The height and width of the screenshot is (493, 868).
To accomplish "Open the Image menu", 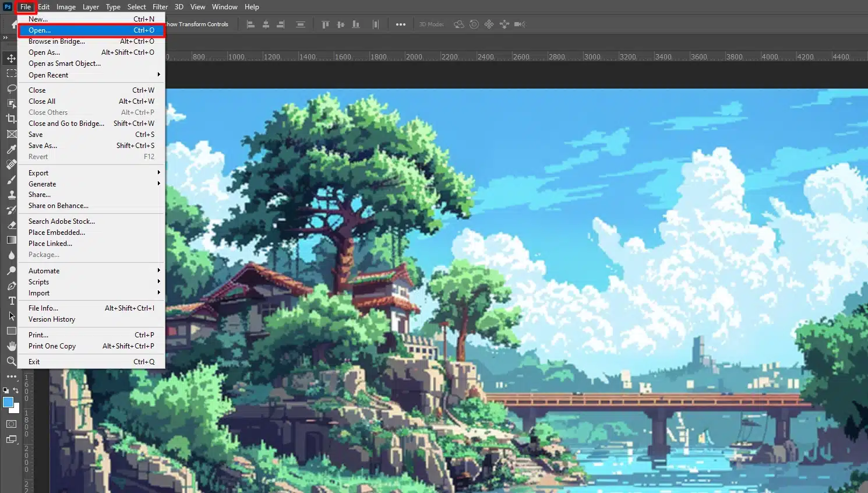I will 66,7.
